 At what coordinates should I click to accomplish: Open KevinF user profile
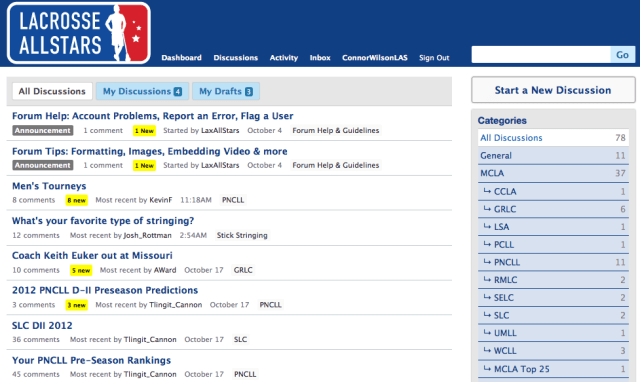click(161, 200)
